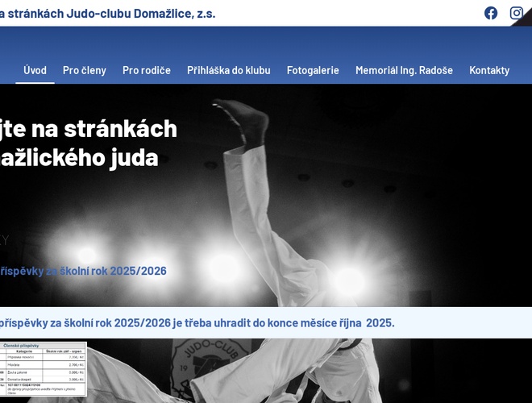Click the Judo-clubu Domažlice site title
Screen dimensions: 532x403
108,13
